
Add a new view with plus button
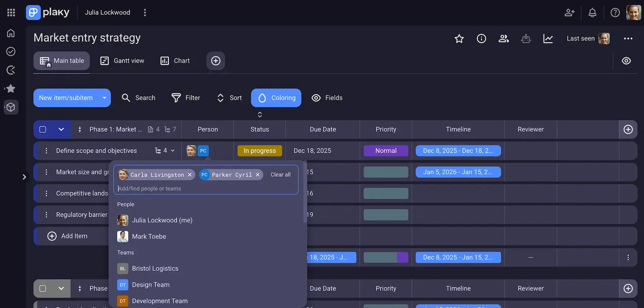point(216,61)
